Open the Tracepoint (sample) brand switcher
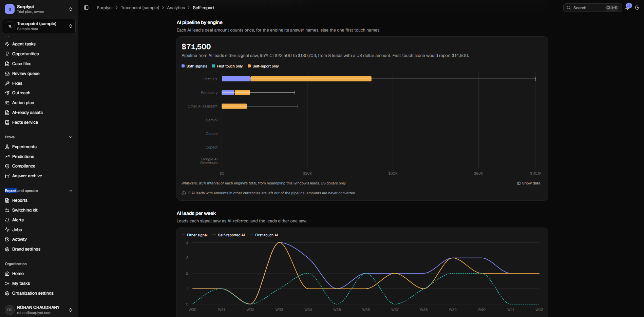644x317 pixels. click(x=39, y=26)
